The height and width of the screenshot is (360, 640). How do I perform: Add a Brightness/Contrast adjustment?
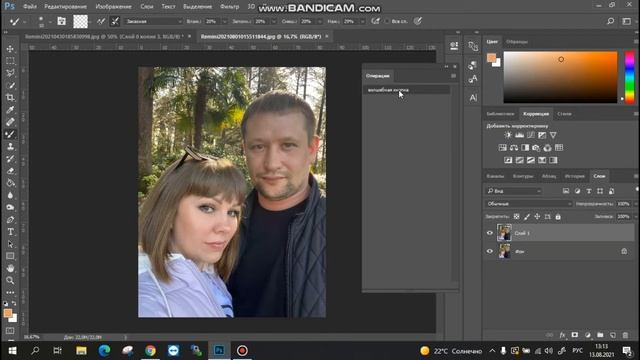point(508,135)
